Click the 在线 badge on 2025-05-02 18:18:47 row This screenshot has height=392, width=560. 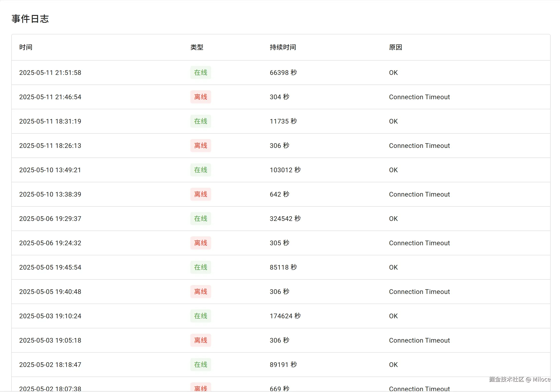click(200, 364)
